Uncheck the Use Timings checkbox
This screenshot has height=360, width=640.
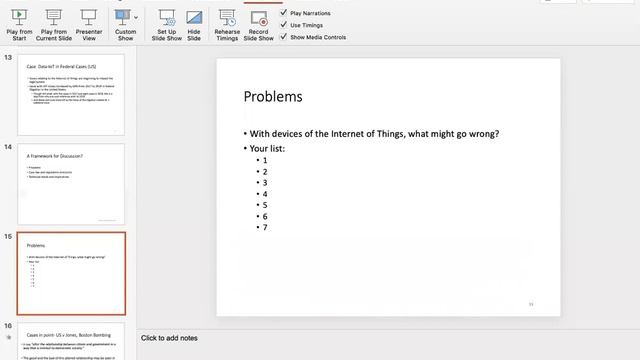point(283,25)
